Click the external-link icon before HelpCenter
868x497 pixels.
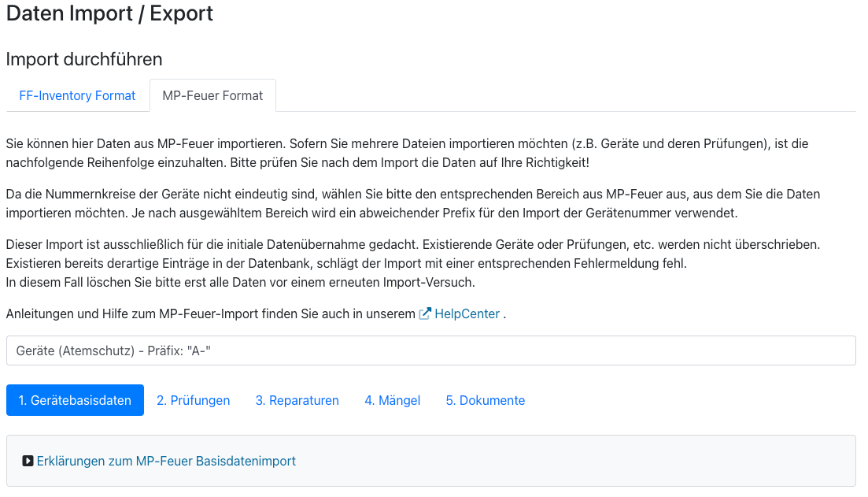point(425,313)
